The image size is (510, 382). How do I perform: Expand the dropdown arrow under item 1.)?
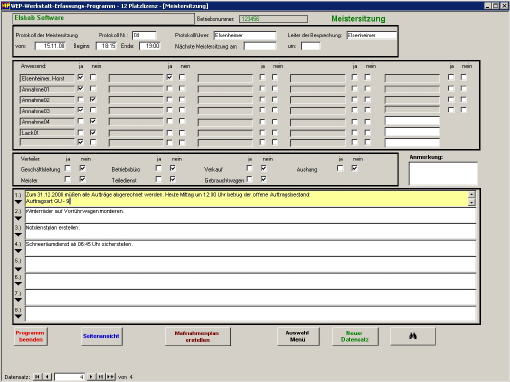tap(18, 202)
